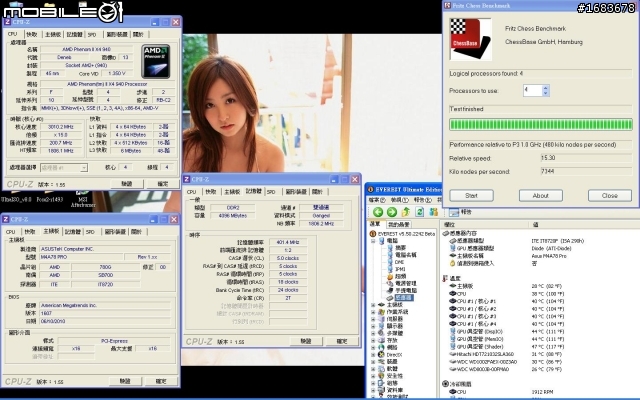Open processor selection dropdown in CPU-Z
This screenshot has height=400, width=640.
click(84, 168)
